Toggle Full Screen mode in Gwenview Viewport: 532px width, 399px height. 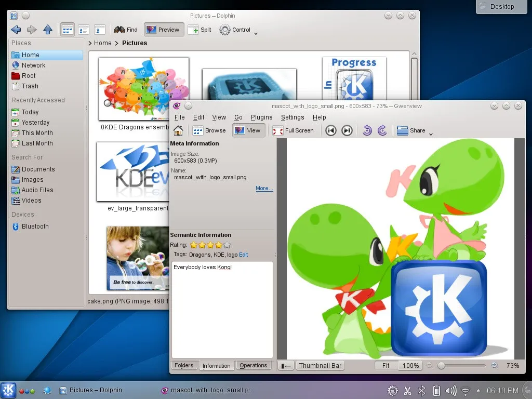pyautogui.click(x=294, y=130)
